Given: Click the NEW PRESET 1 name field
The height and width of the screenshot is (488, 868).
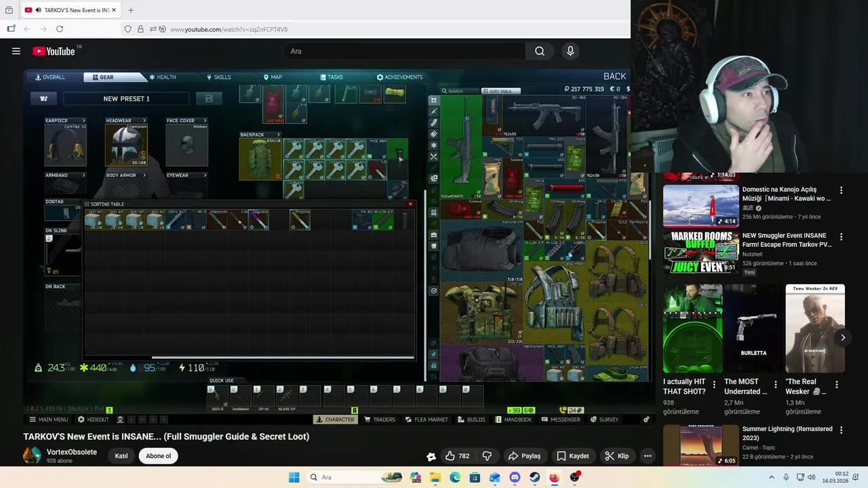Looking at the screenshot, I should [x=126, y=98].
